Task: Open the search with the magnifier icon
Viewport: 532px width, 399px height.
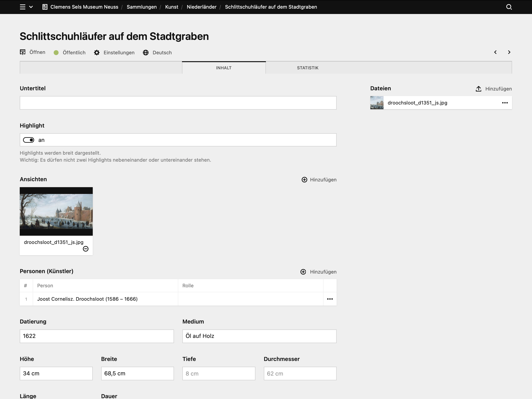Action: [x=509, y=7]
